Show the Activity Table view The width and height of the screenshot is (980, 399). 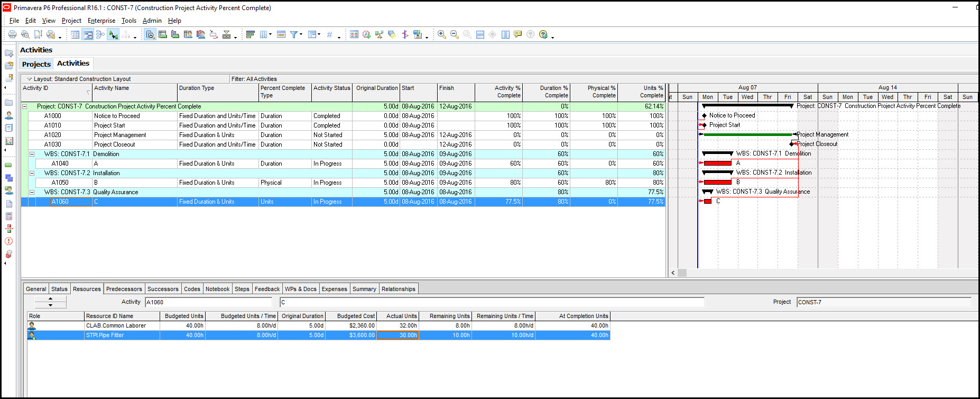click(x=75, y=34)
